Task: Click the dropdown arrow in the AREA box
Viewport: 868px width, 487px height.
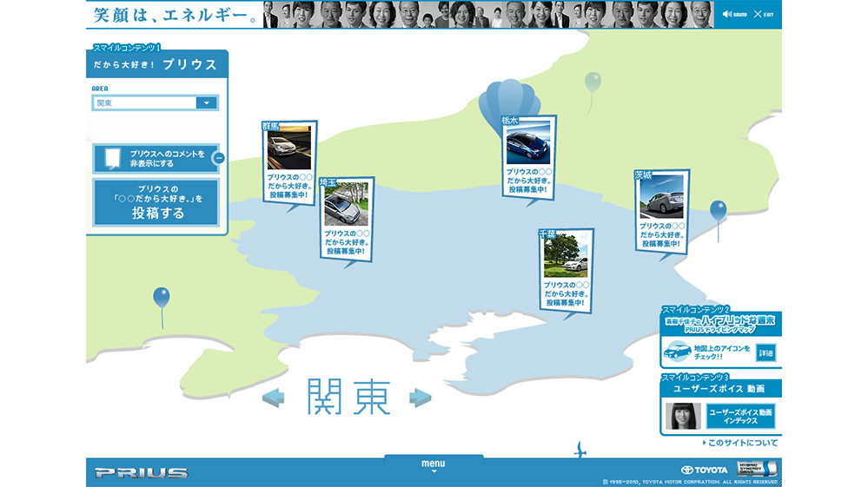Action: point(207,102)
